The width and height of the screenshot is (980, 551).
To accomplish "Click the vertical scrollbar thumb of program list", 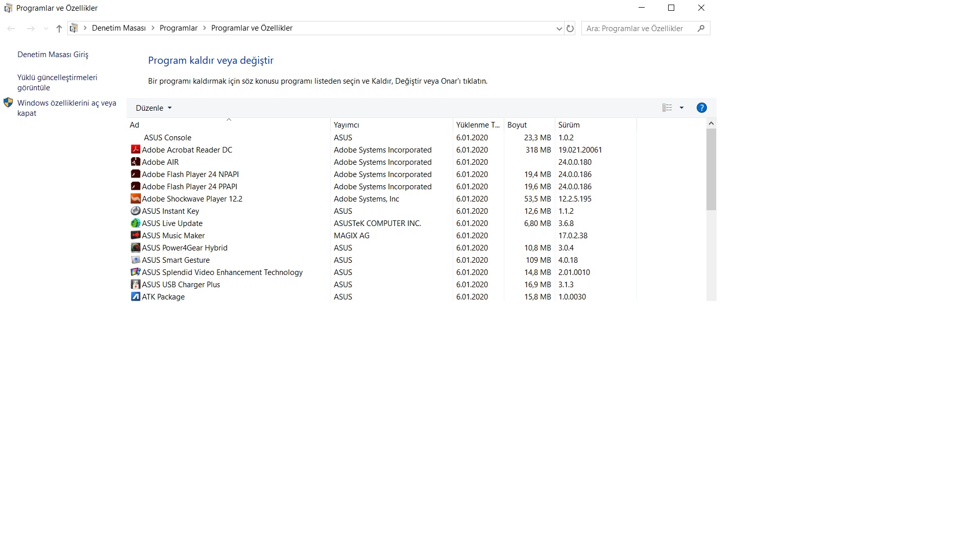I will pos(711,168).
